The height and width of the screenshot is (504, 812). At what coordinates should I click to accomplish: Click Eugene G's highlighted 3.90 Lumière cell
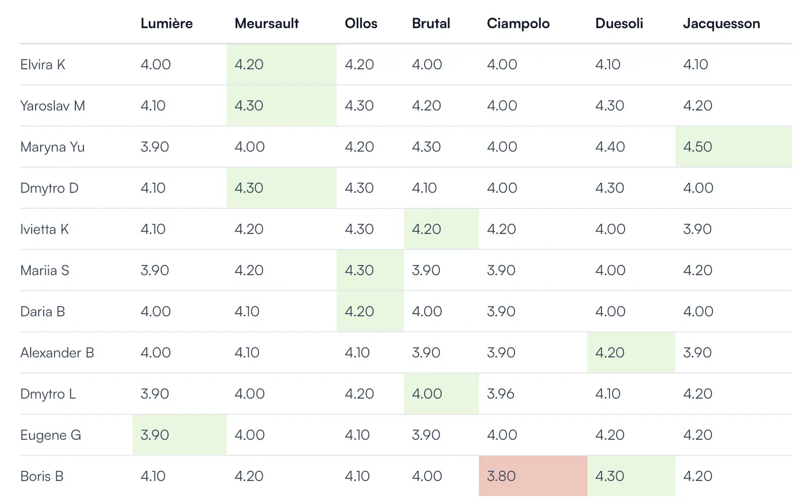(179, 435)
